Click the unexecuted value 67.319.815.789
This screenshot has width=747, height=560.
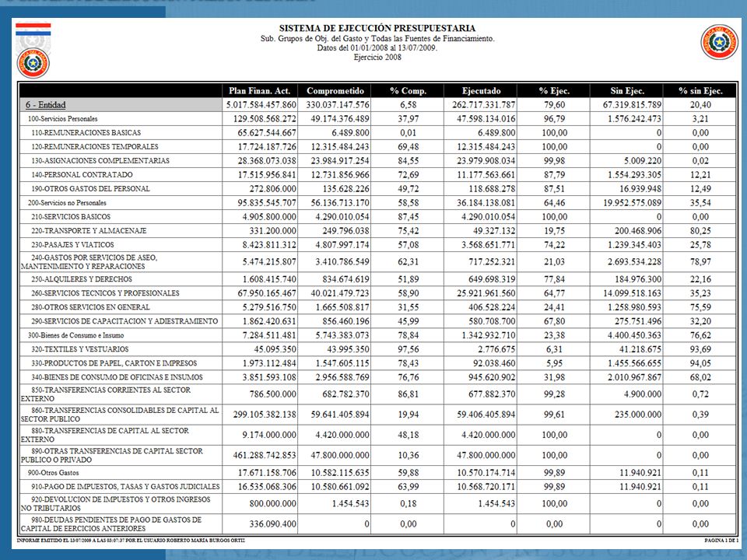click(x=632, y=105)
